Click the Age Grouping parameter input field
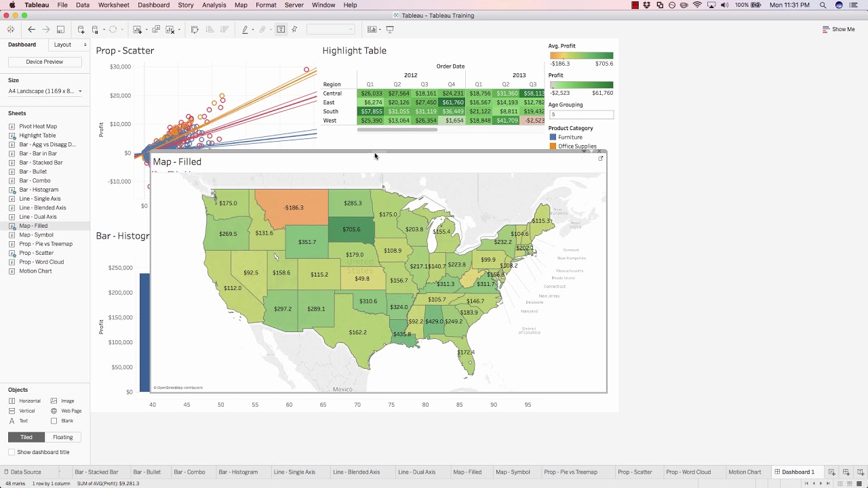Viewport: 868px width, 488px height. [581, 115]
